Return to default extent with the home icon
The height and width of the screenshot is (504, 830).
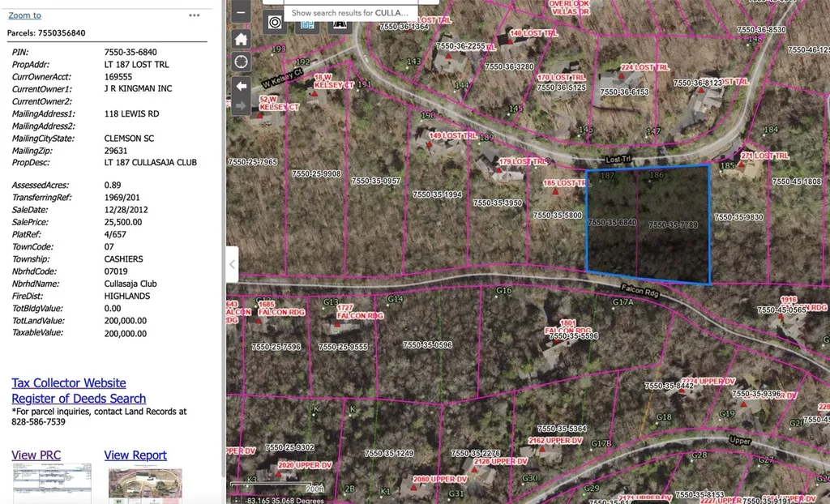coord(241,38)
